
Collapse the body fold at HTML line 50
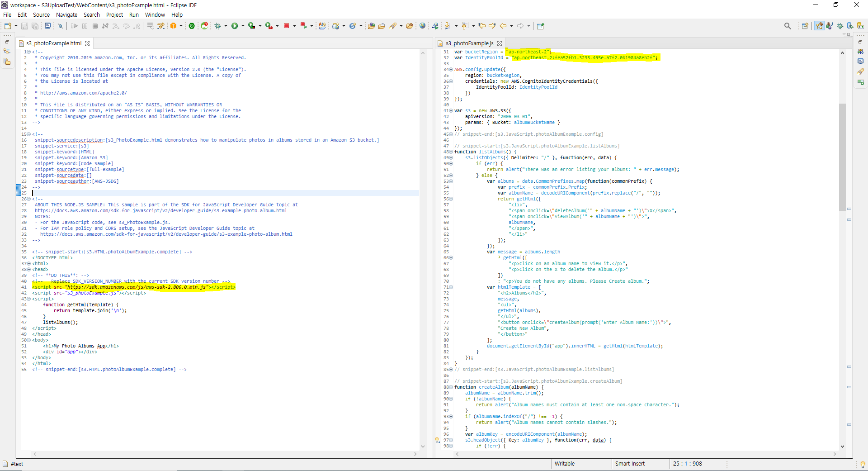point(29,340)
